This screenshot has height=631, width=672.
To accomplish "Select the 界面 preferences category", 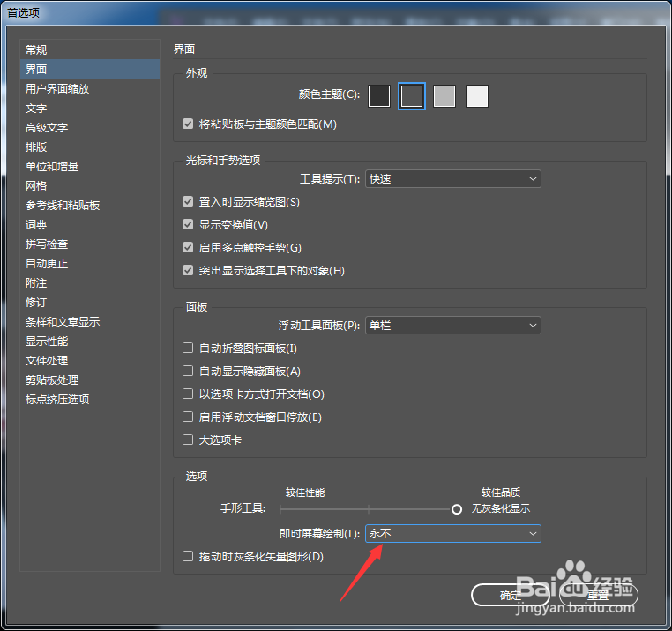I will tap(90, 69).
